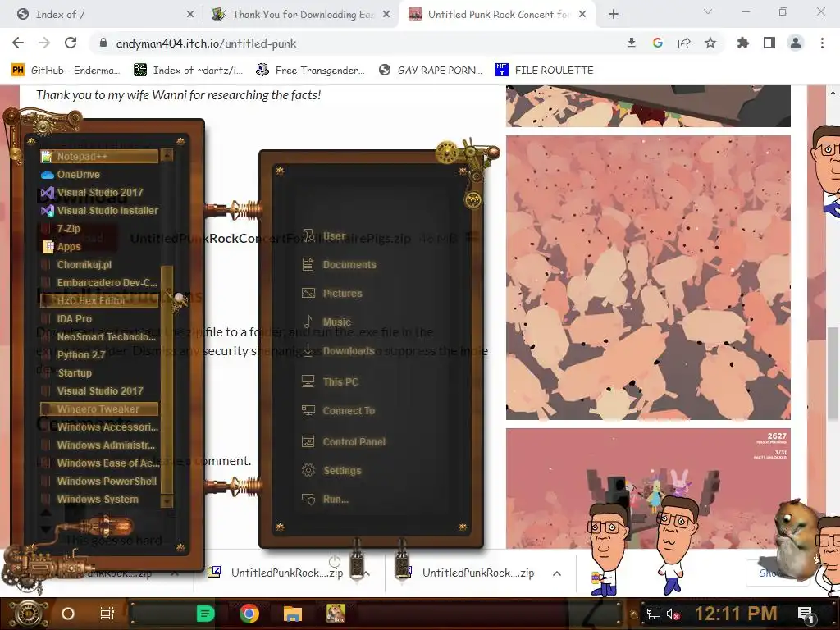Open Downloads from the start menu

[x=340, y=351]
